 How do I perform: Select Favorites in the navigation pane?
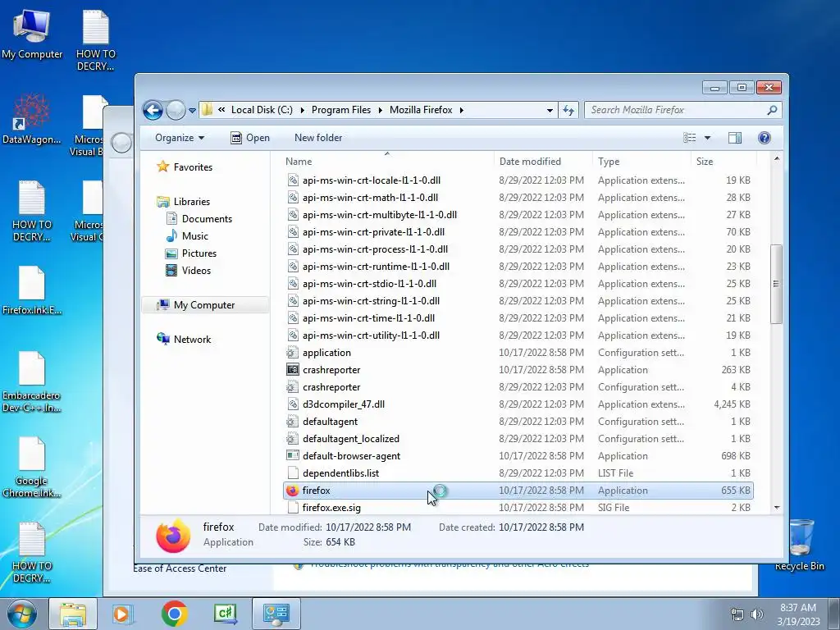[x=185, y=167]
